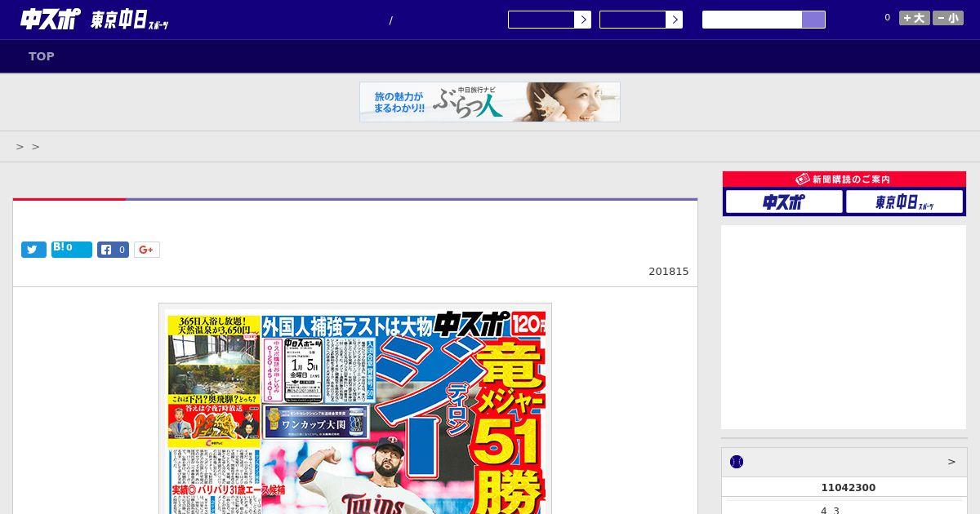Image resolution: width=980 pixels, height=514 pixels.
Task: Click the Hatena B! bookmark button
Action: [72, 250]
